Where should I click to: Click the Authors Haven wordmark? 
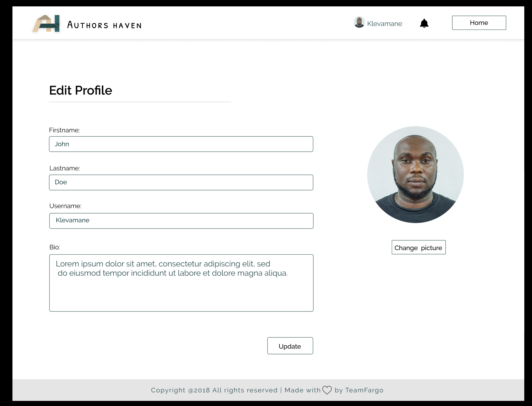[x=104, y=25]
